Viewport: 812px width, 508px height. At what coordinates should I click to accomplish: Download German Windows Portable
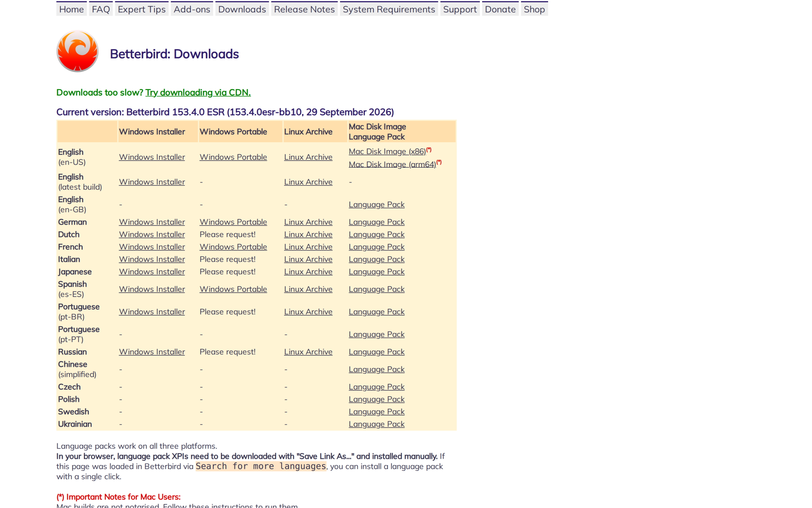pyautogui.click(x=233, y=222)
